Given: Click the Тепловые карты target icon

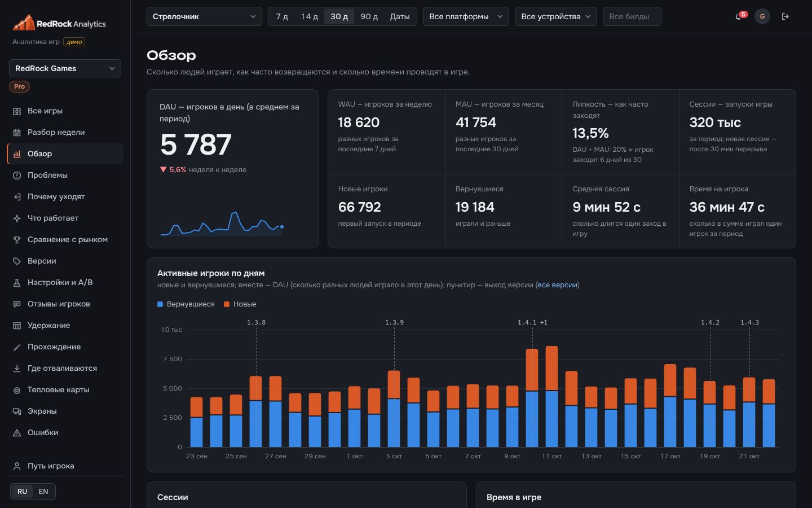Looking at the screenshot, I should pyautogui.click(x=17, y=390).
